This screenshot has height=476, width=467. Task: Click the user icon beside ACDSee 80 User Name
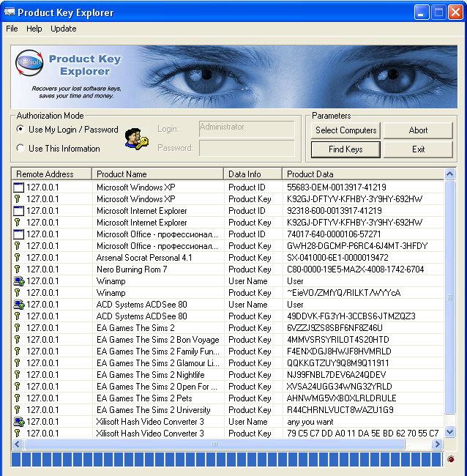pyautogui.click(x=18, y=305)
